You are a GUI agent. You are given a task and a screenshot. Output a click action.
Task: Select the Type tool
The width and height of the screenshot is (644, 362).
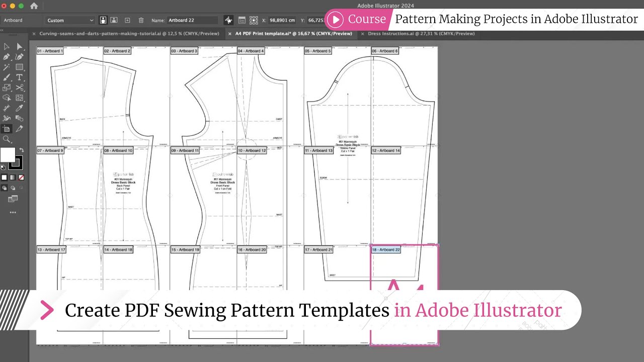pos(20,77)
